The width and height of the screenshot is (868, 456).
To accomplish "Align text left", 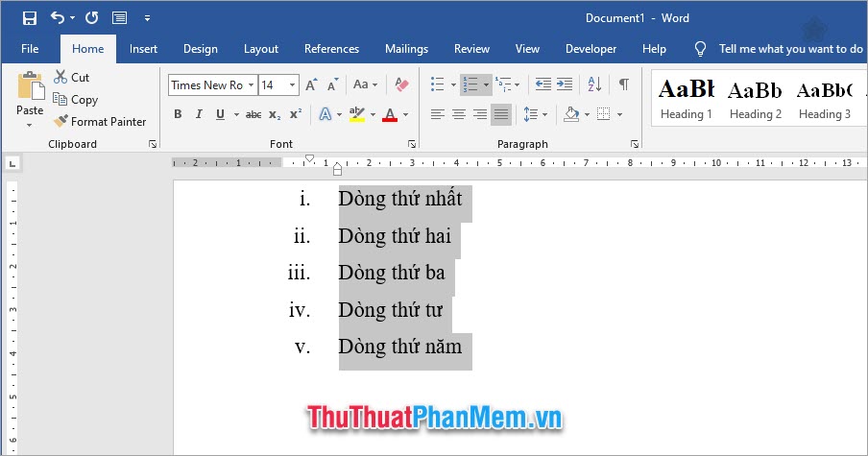I will tap(437, 114).
